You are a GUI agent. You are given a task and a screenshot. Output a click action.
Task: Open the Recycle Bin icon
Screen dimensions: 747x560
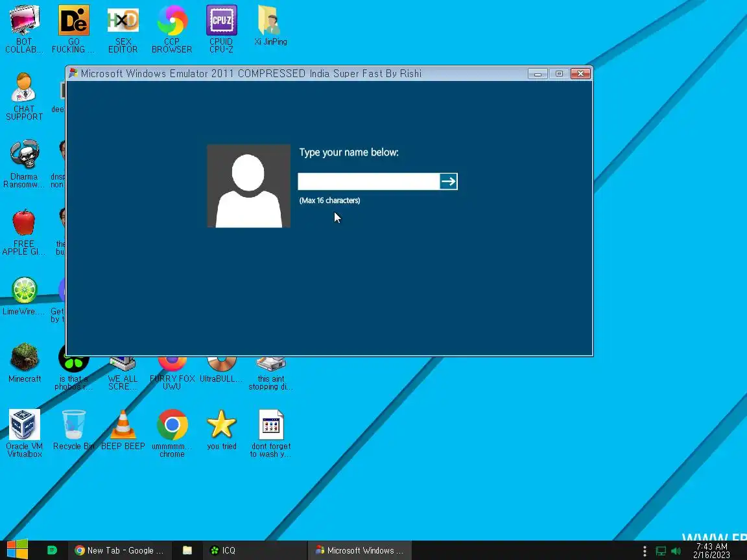pyautogui.click(x=73, y=430)
